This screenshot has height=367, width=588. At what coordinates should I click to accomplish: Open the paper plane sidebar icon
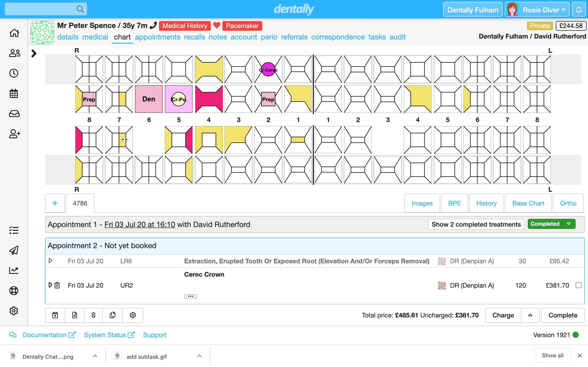(14, 250)
